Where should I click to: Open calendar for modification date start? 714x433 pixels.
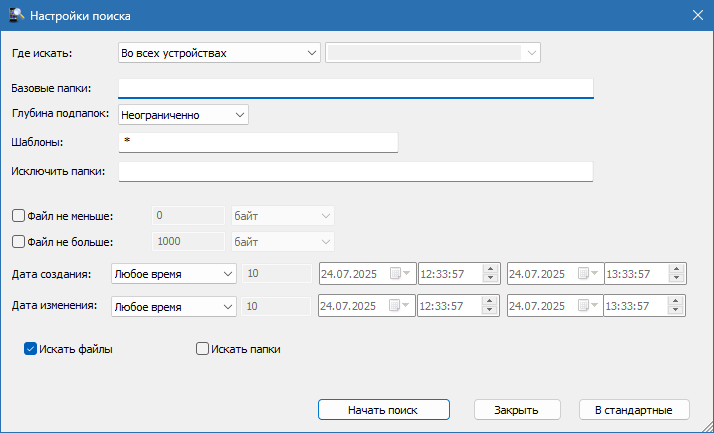pyautogui.click(x=400, y=306)
